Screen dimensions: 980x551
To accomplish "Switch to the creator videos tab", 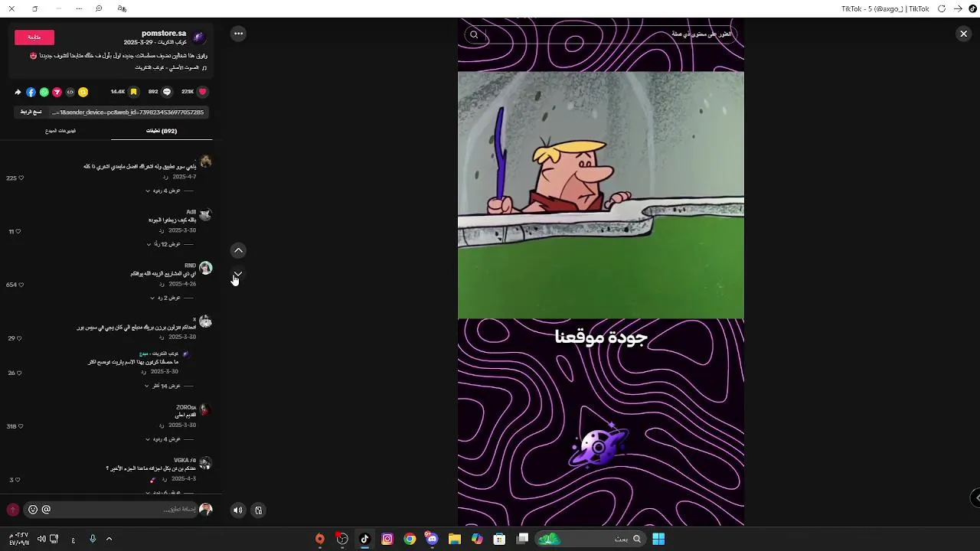I will pyautogui.click(x=60, y=131).
